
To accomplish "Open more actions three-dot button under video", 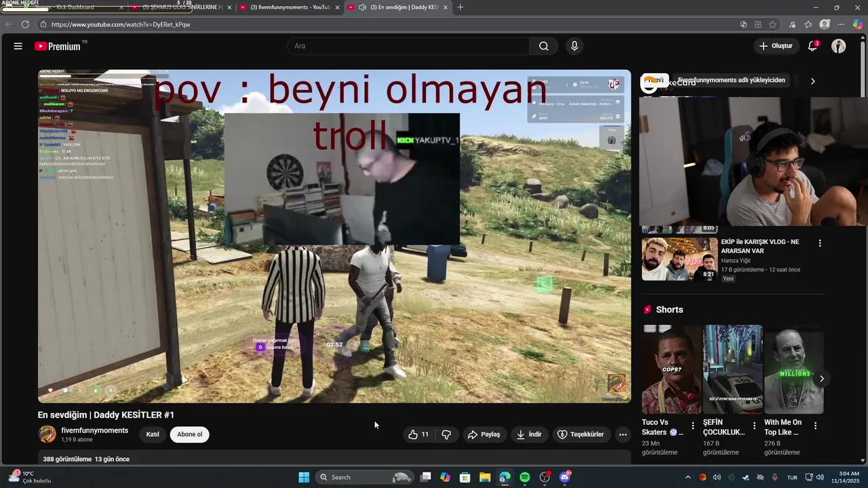I will tap(623, 434).
